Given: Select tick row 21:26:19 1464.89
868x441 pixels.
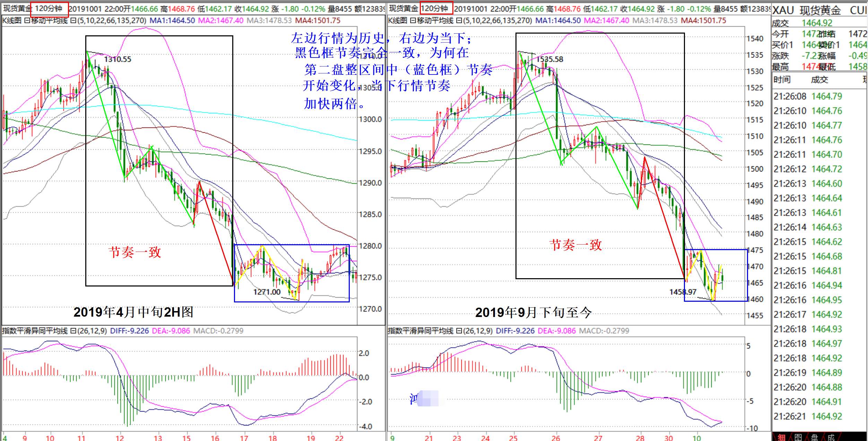Looking at the screenshot, I should click(x=808, y=373).
